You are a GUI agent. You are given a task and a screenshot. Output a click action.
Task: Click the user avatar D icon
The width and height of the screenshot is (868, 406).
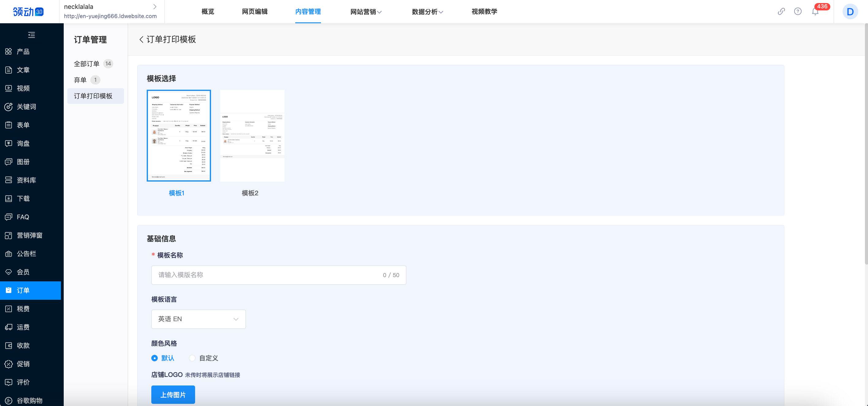click(850, 12)
